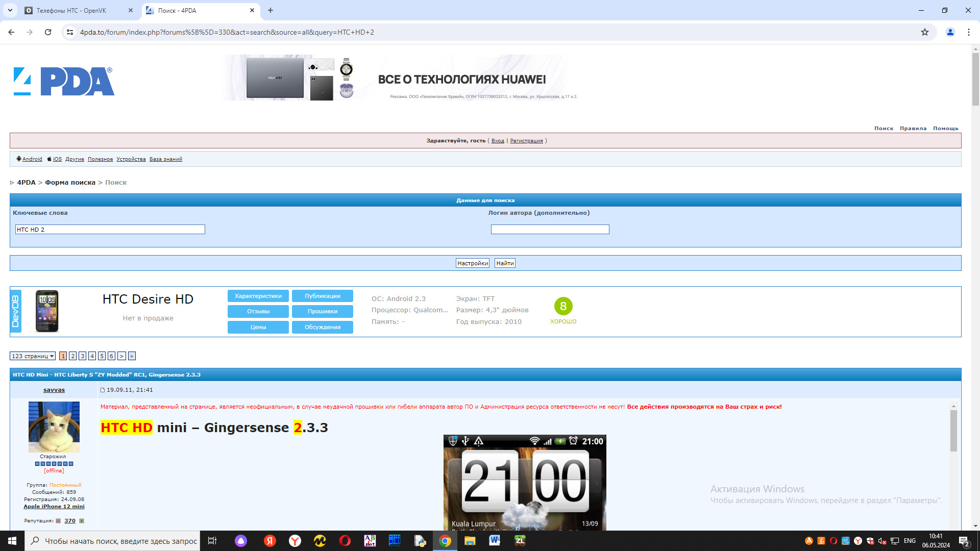The width and height of the screenshot is (980, 551).
Task: Open the Android menu item
Action: [32, 159]
